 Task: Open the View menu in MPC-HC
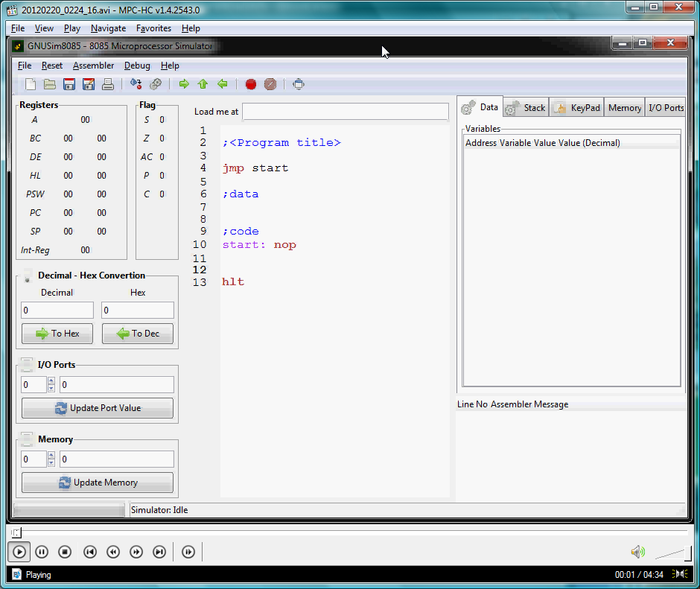[44, 28]
